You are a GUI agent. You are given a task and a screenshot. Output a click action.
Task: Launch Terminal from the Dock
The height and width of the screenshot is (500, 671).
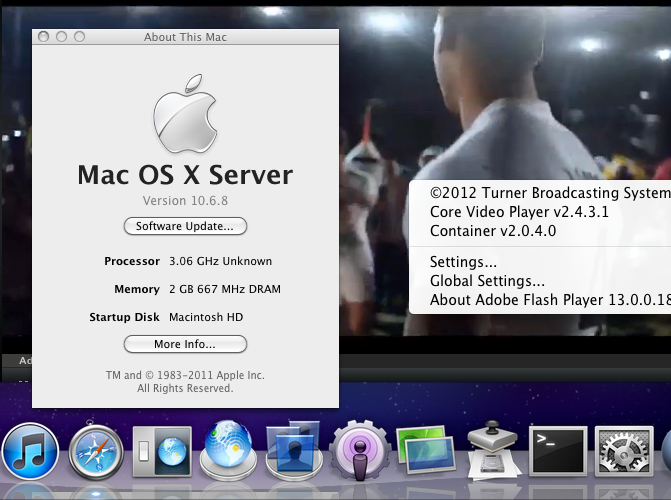558,451
